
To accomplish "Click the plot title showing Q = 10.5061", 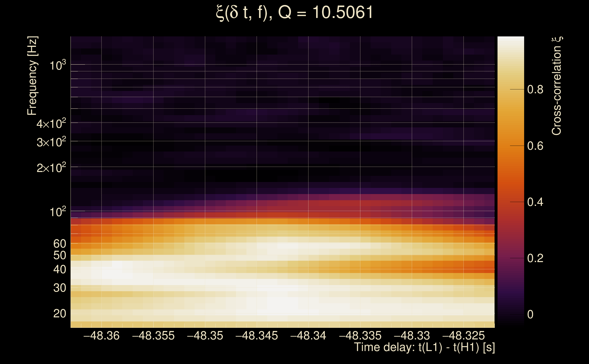I will (x=294, y=13).
